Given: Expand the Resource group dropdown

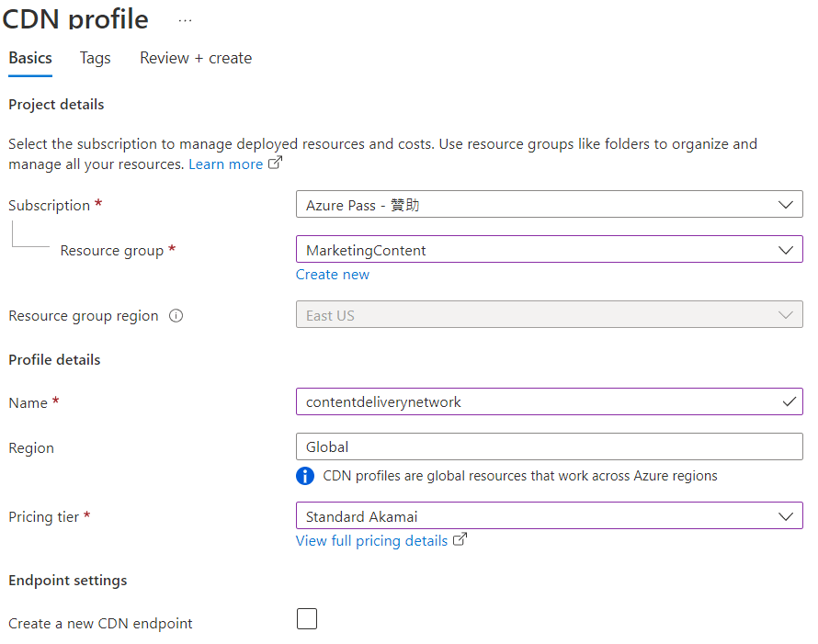Looking at the screenshot, I should (549, 250).
